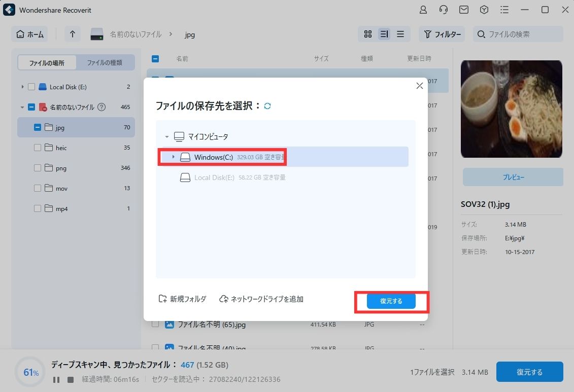Tick the png folder checkbox
Screen dimensions: 574x392
tap(38, 168)
